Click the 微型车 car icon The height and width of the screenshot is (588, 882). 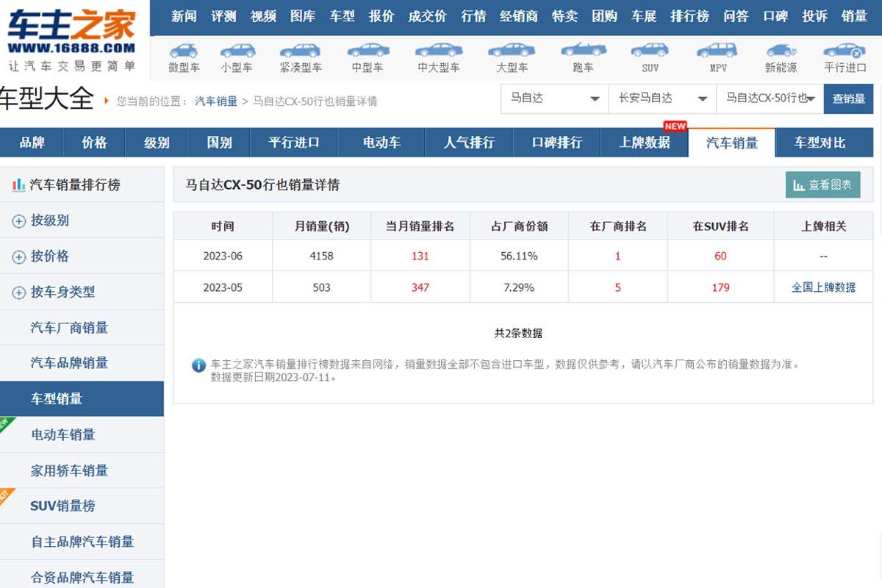click(x=184, y=51)
